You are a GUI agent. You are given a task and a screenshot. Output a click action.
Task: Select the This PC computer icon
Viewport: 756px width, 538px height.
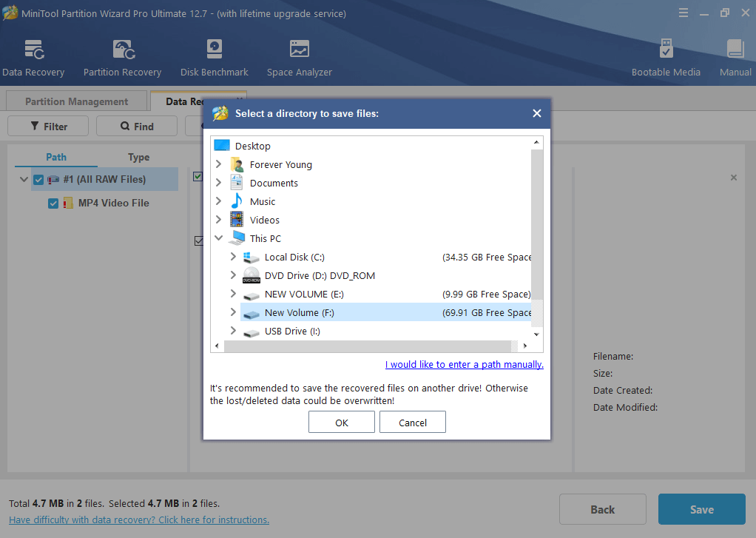click(237, 238)
